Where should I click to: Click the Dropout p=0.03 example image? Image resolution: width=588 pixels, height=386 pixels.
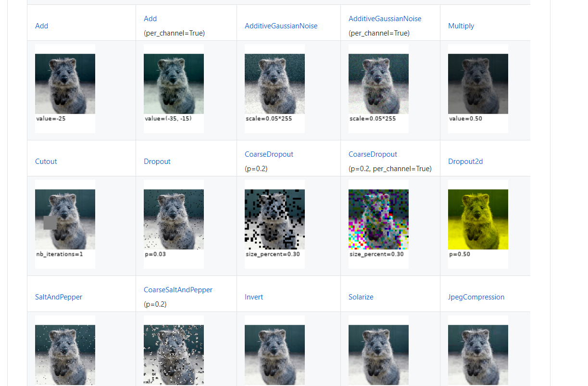[174, 224]
